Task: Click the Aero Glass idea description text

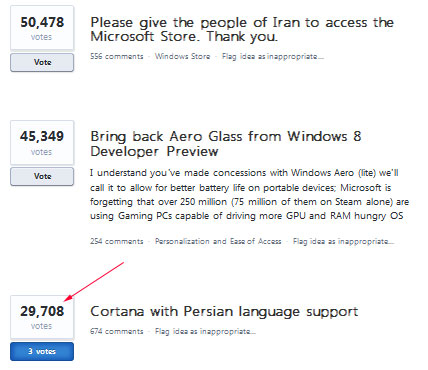Action: tap(249, 194)
